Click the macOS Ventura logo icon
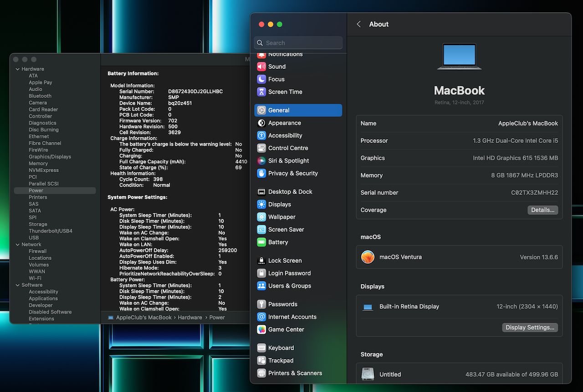The width and height of the screenshot is (583, 392). click(368, 257)
